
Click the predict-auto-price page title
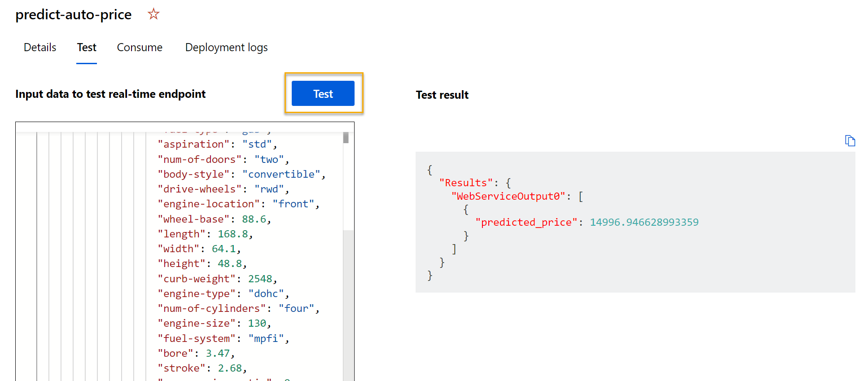(x=74, y=14)
